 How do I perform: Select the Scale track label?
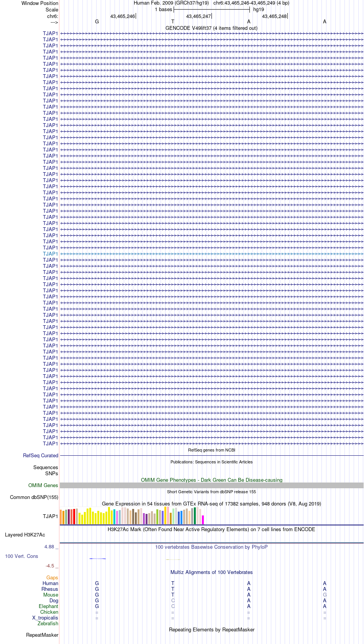point(52,10)
